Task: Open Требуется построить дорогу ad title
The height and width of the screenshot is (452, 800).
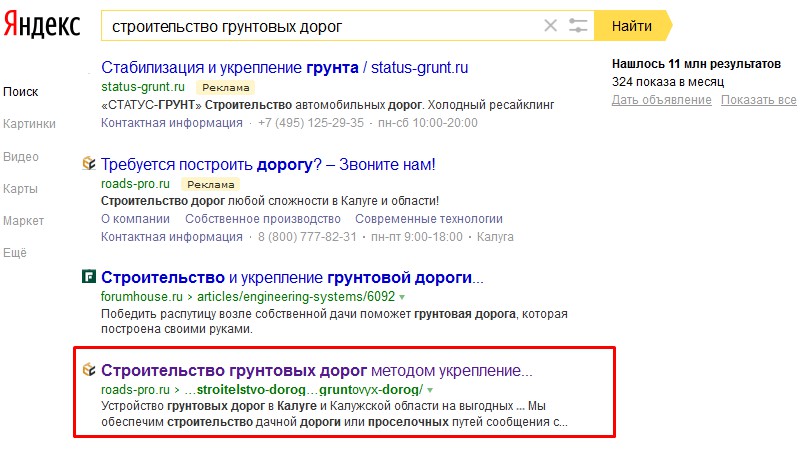Action: (268, 164)
